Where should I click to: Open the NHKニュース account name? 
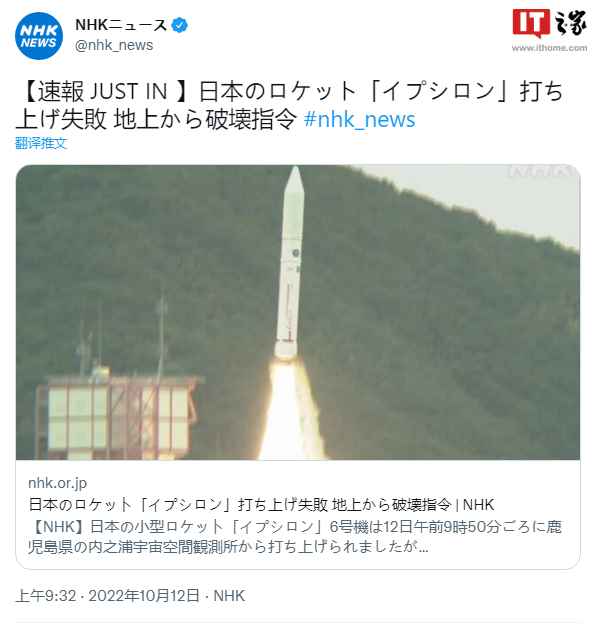point(121,25)
